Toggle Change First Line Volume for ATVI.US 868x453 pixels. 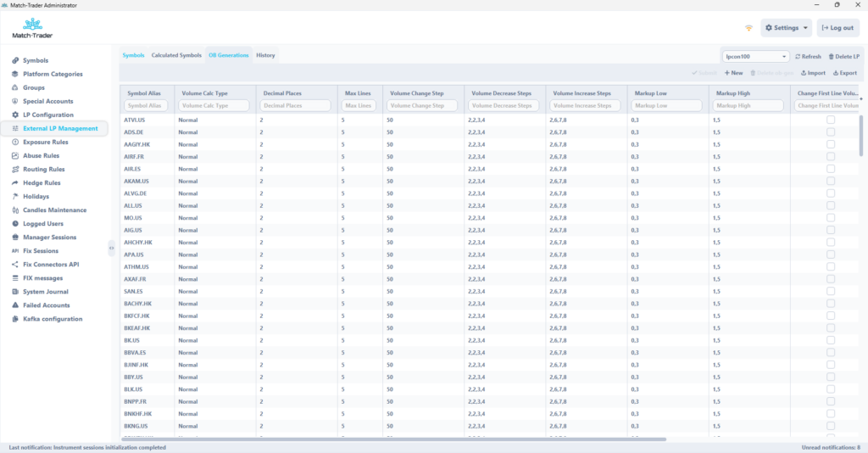pos(830,120)
